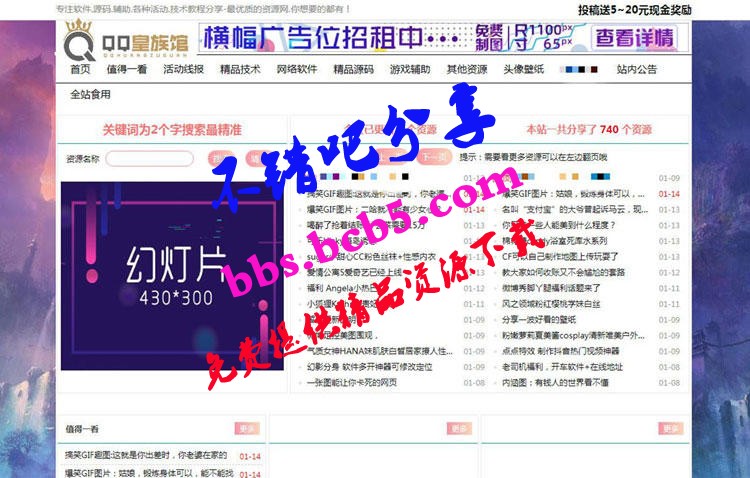The width and height of the screenshot is (750, 478).
Task: Select the 精品技术 menu item
Action: pyautogui.click(x=240, y=69)
